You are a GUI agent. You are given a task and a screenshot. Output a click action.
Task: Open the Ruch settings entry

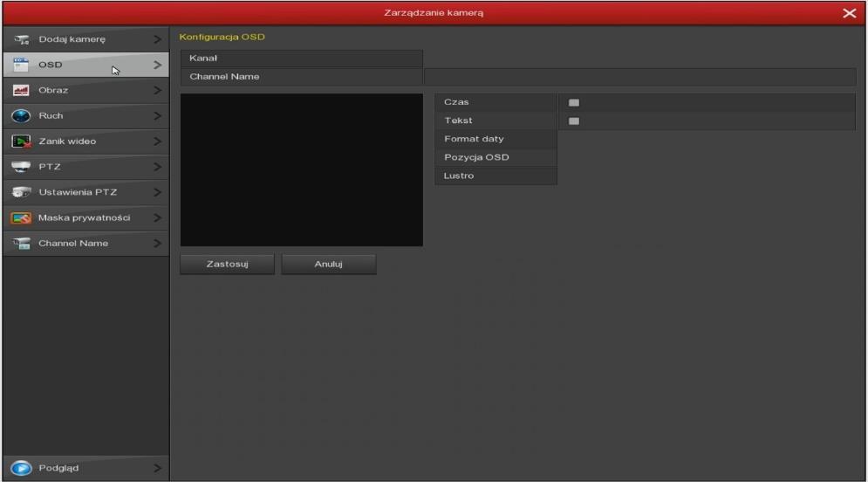(85, 116)
